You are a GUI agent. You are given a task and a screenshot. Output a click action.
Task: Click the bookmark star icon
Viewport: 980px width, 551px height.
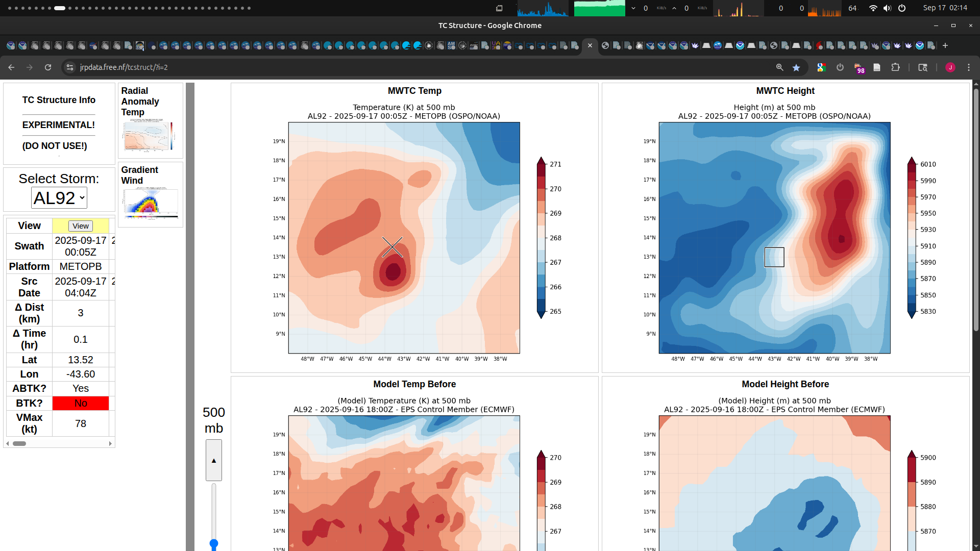pos(796,67)
